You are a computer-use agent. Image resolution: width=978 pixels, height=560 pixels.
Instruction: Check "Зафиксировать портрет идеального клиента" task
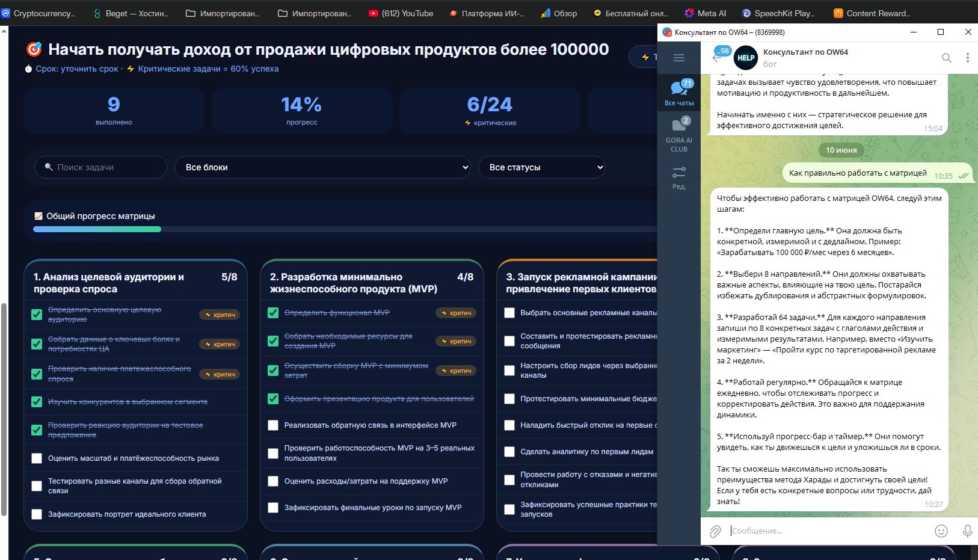point(37,514)
